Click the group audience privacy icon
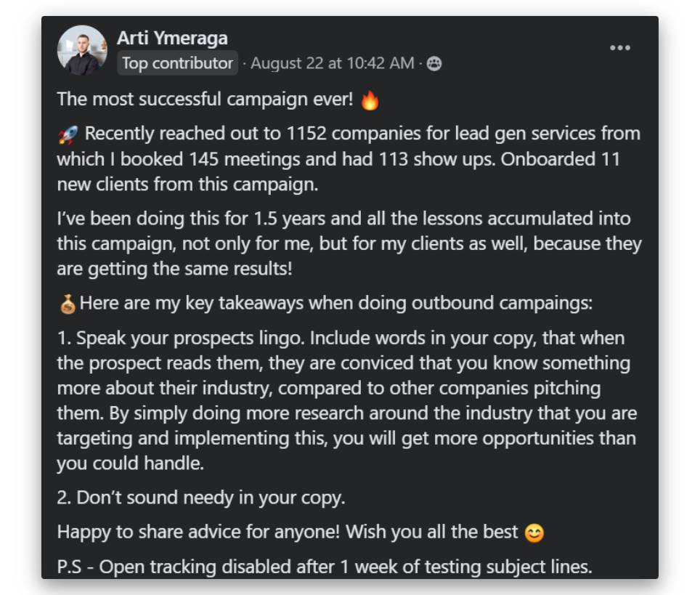The width and height of the screenshot is (700, 595). tap(434, 63)
